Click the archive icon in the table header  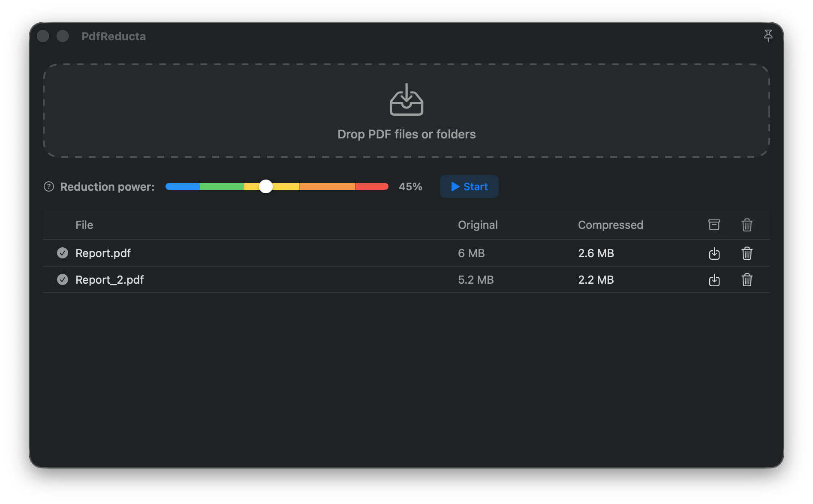[x=714, y=225]
